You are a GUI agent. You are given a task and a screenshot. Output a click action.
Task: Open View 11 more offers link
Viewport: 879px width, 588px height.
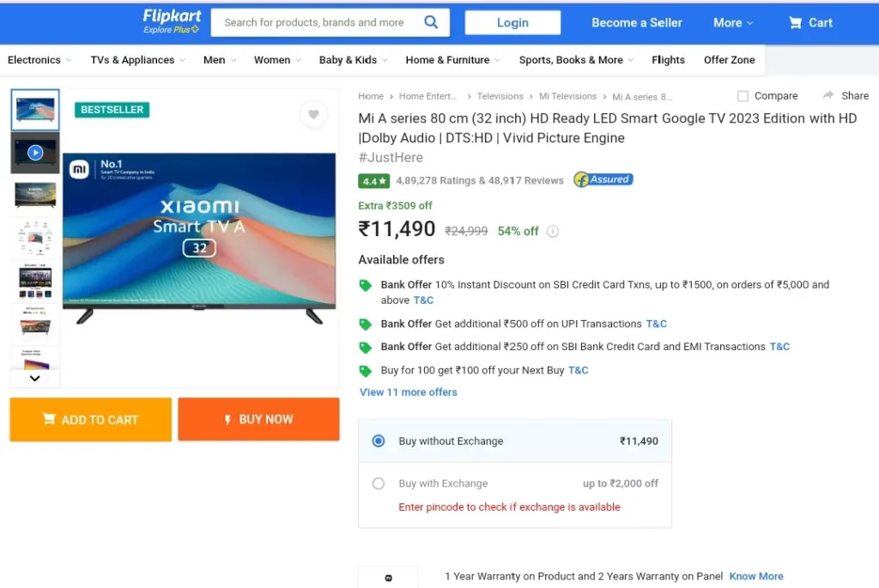408,392
